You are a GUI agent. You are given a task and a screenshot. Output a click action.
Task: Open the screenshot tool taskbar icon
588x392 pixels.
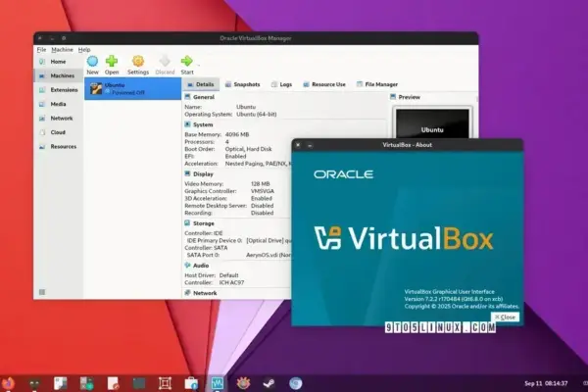pos(165,383)
